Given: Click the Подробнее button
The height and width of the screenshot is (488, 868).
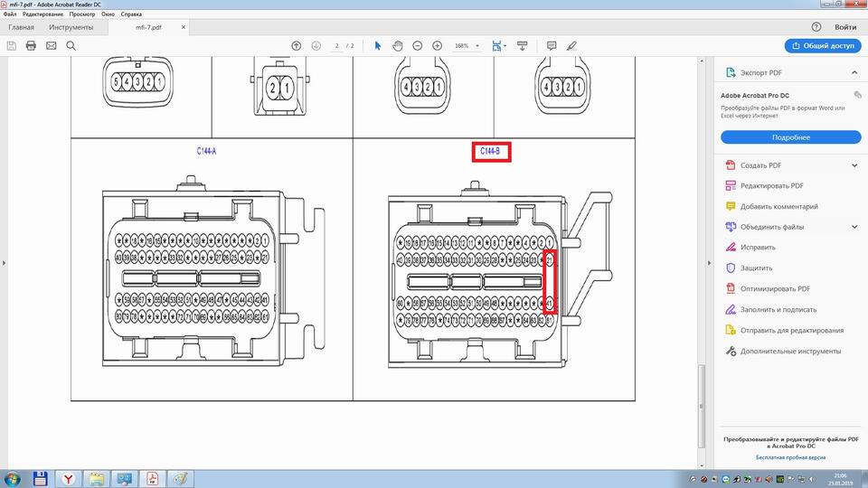Looking at the screenshot, I should (790, 137).
